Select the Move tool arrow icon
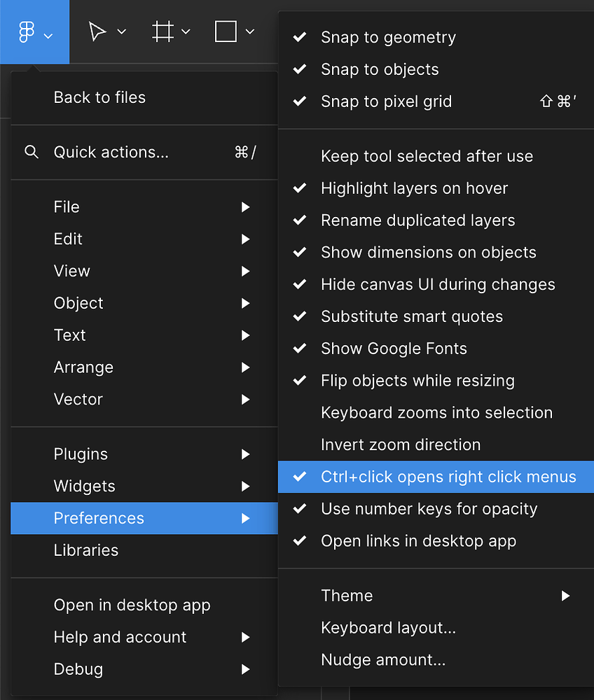 pyautogui.click(x=97, y=31)
